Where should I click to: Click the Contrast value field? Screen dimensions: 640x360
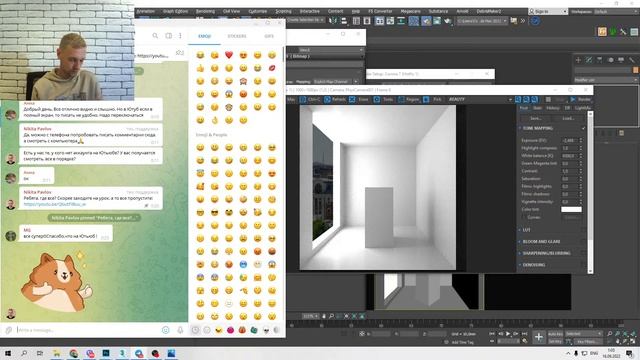570,171
